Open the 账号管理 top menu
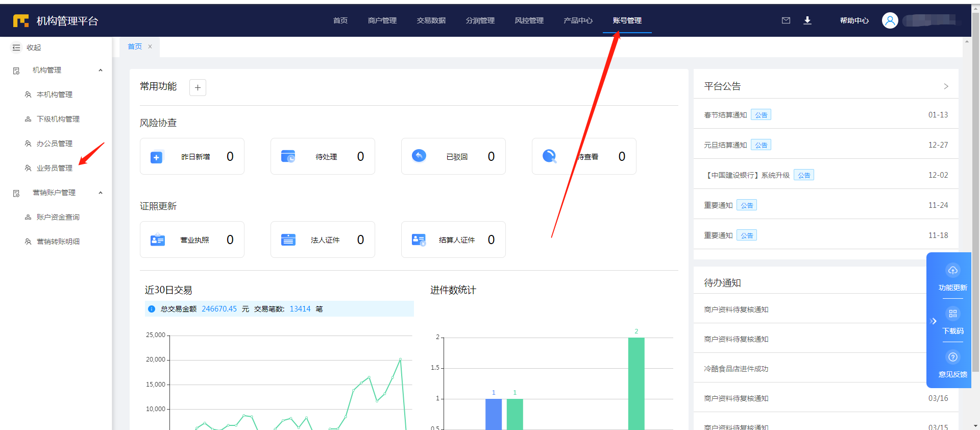Screen dimensions: 980x430 [x=627, y=20]
